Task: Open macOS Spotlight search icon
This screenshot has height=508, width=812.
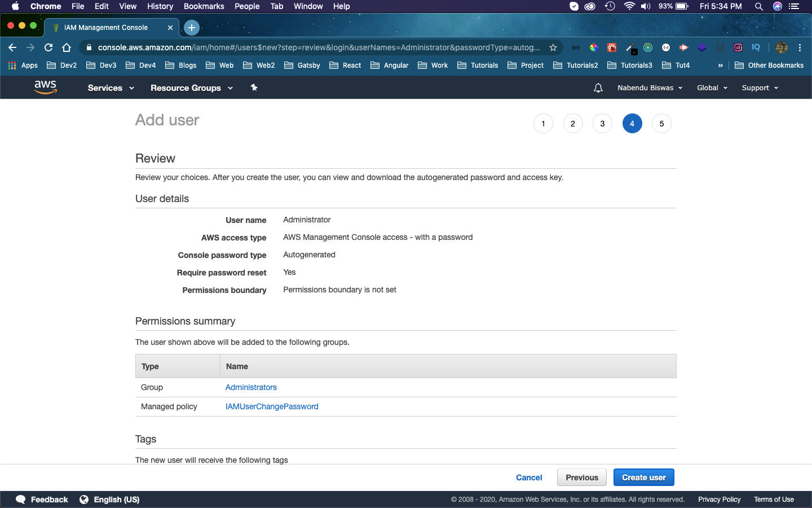Action: click(x=759, y=6)
